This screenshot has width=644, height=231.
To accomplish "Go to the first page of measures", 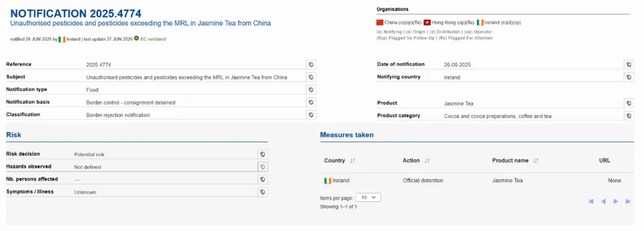I will point(592,201).
